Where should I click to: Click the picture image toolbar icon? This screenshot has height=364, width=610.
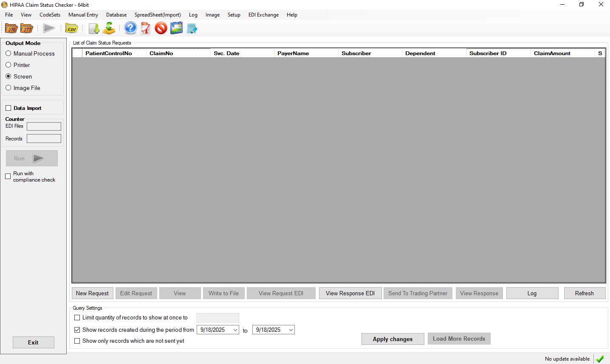point(176,28)
